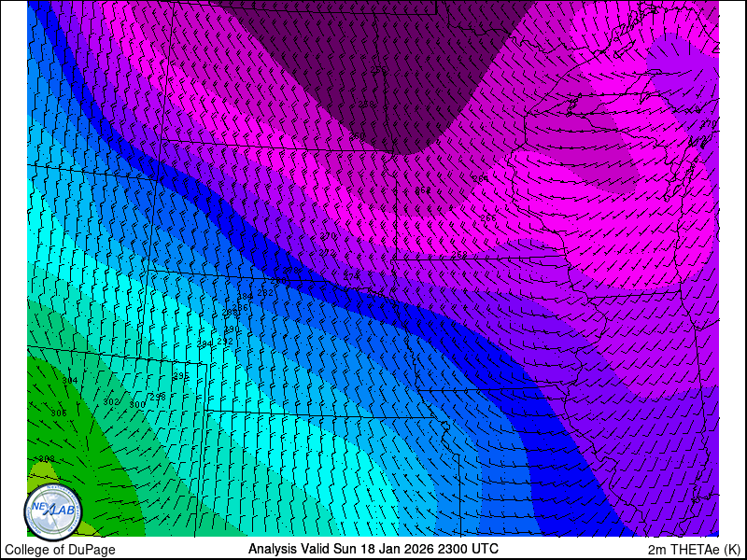Viewport: 747px width, 560px height.
Task: Click the 268 contour label
Action: click(459, 255)
